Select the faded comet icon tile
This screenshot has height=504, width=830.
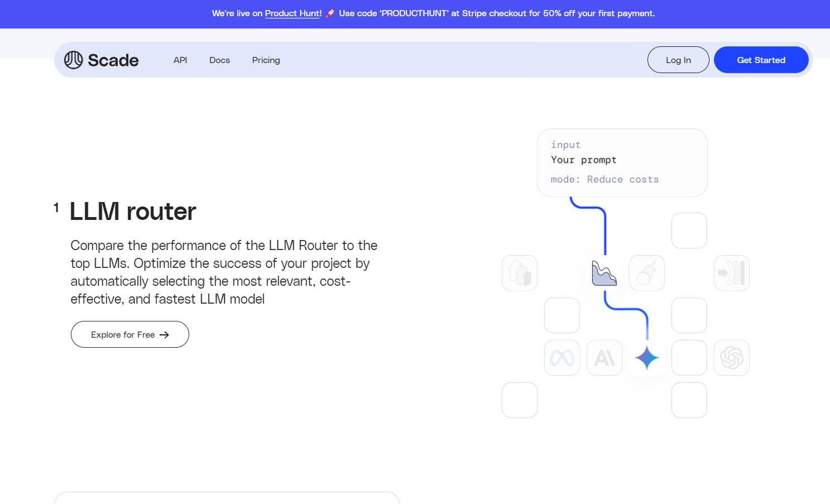coord(646,273)
